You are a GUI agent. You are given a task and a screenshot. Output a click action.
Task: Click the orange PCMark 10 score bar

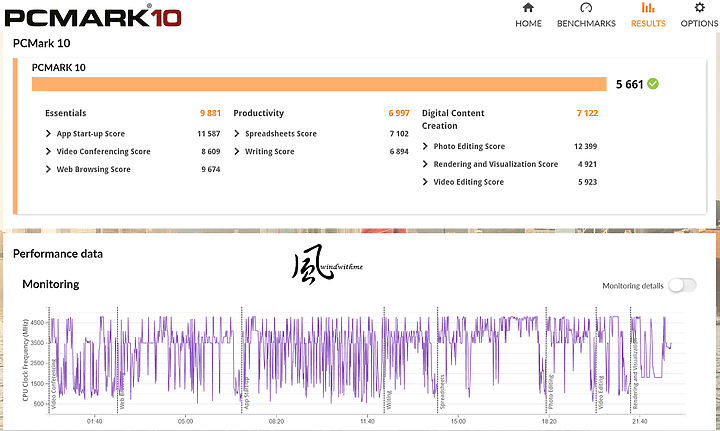(x=319, y=84)
